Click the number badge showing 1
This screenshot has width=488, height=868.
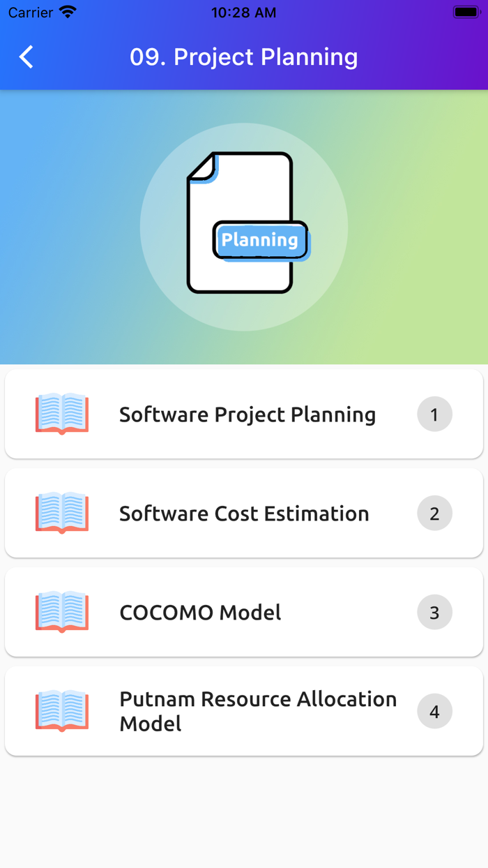click(x=434, y=414)
